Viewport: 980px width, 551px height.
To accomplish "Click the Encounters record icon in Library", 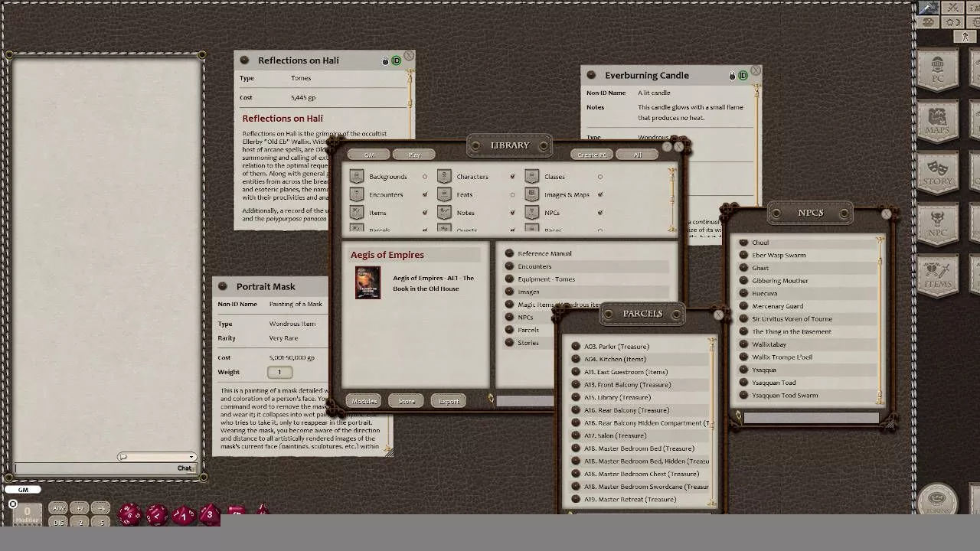I will point(356,194).
